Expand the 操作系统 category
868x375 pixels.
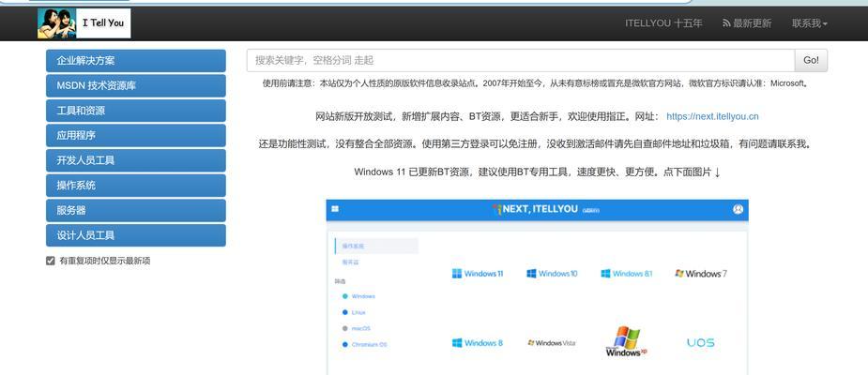click(x=136, y=186)
